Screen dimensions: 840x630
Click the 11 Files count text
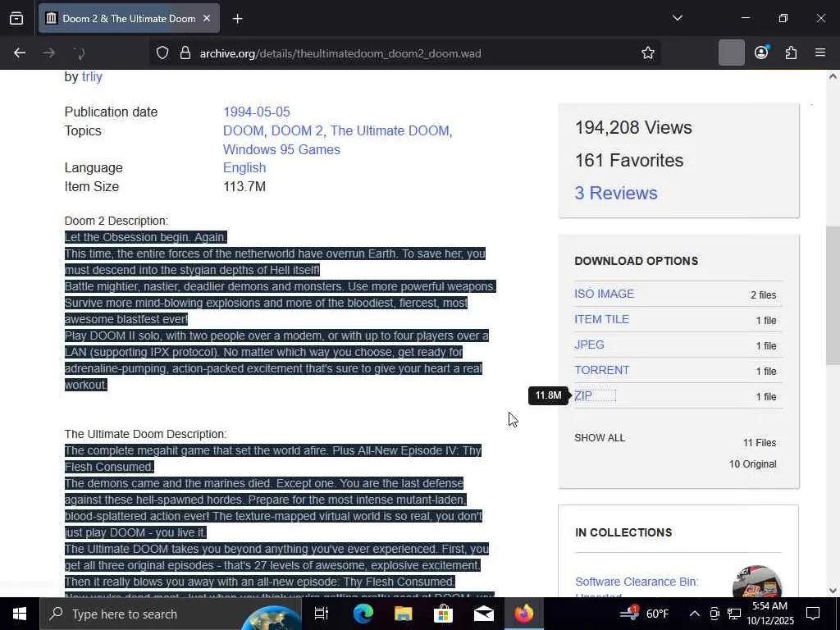[x=760, y=443]
